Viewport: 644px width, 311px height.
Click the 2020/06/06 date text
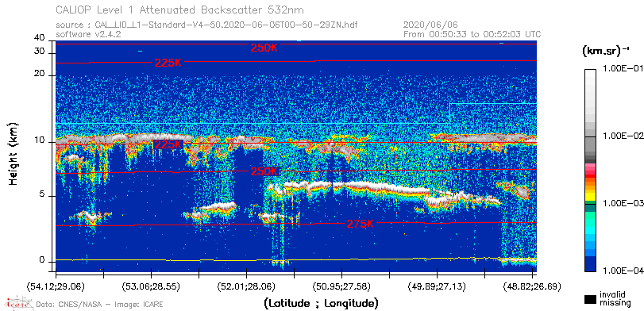(431, 25)
